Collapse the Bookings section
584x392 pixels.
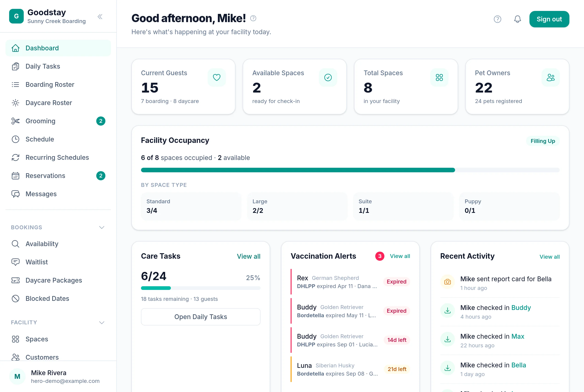[x=102, y=227]
